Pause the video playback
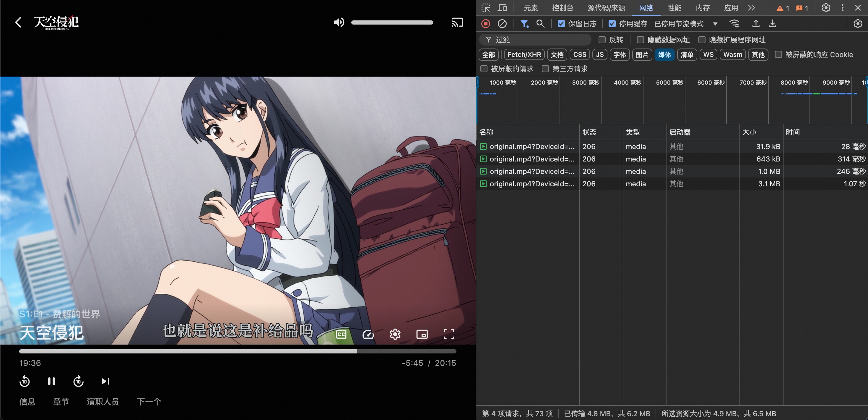 pos(52,381)
